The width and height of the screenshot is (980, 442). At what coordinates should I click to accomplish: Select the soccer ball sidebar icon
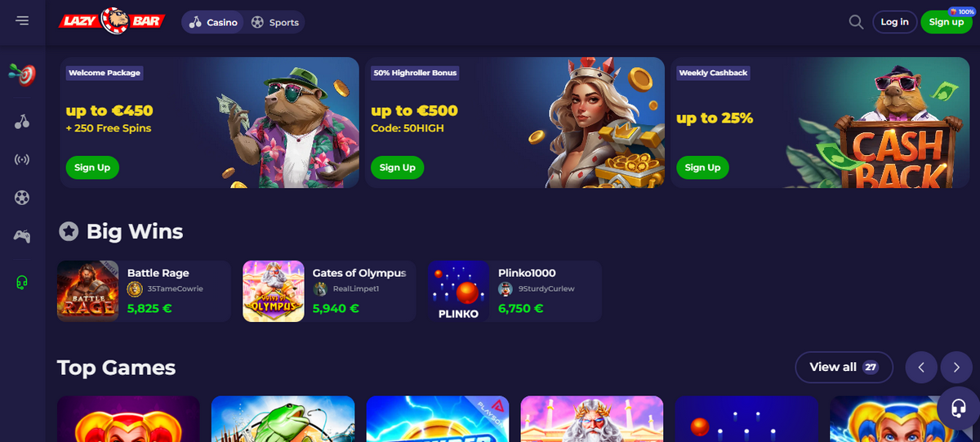22,198
